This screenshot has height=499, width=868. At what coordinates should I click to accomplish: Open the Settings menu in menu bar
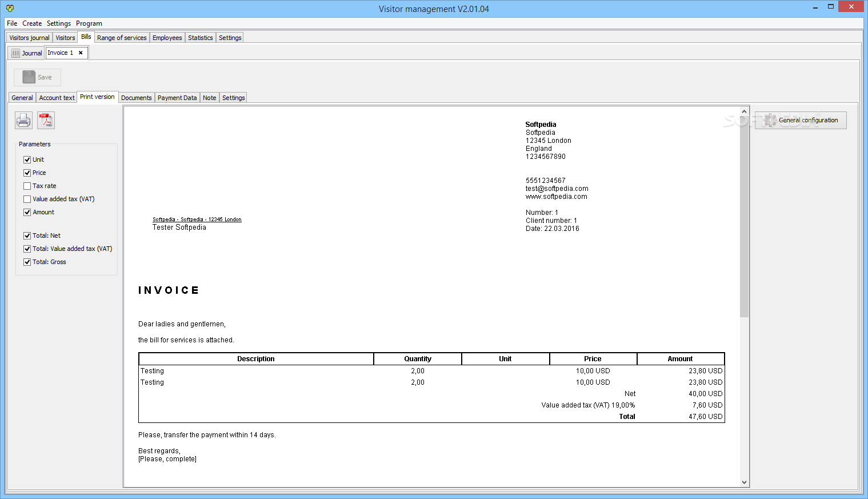coord(59,23)
